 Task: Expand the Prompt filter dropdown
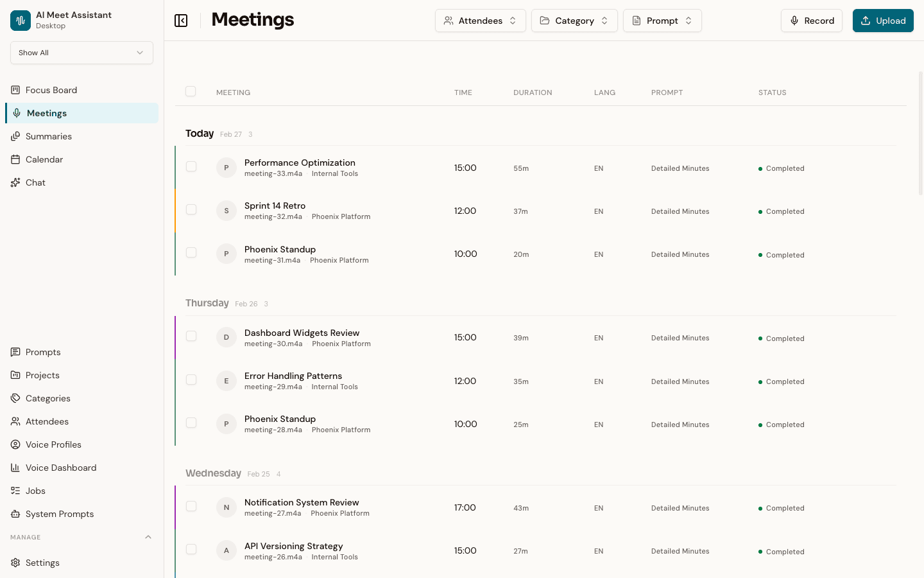coord(662,20)
